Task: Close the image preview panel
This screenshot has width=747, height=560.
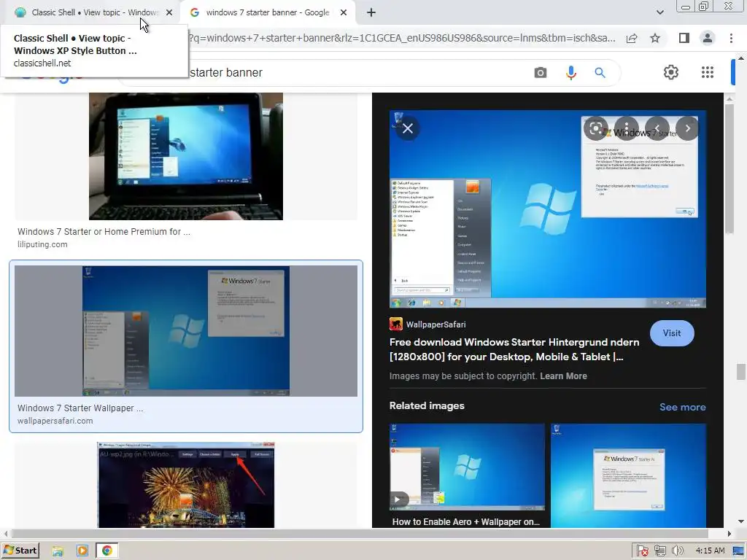Action: [408, 128]
